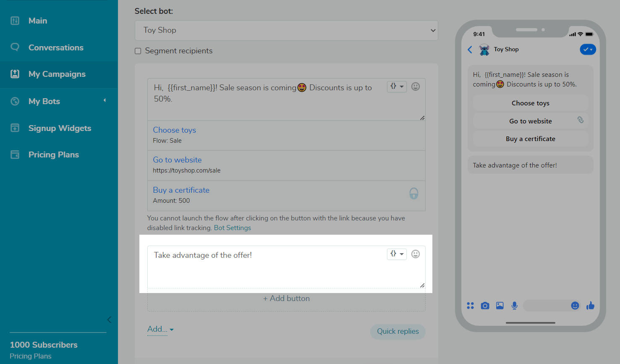The width and height of the screenshot is (620, 364).
Task: Click the back arrow in the phone preview
Action: tap(470, 50)
